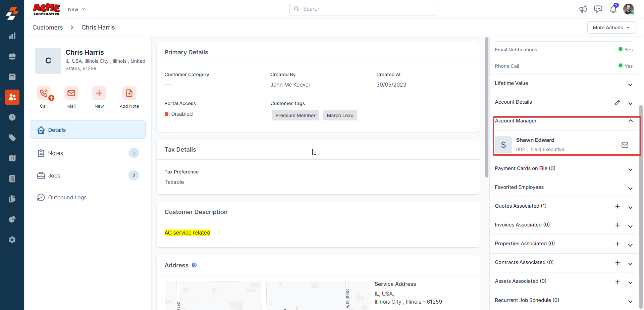Switch to the Notes tab
644x310 pixels.
pos(56,153)
